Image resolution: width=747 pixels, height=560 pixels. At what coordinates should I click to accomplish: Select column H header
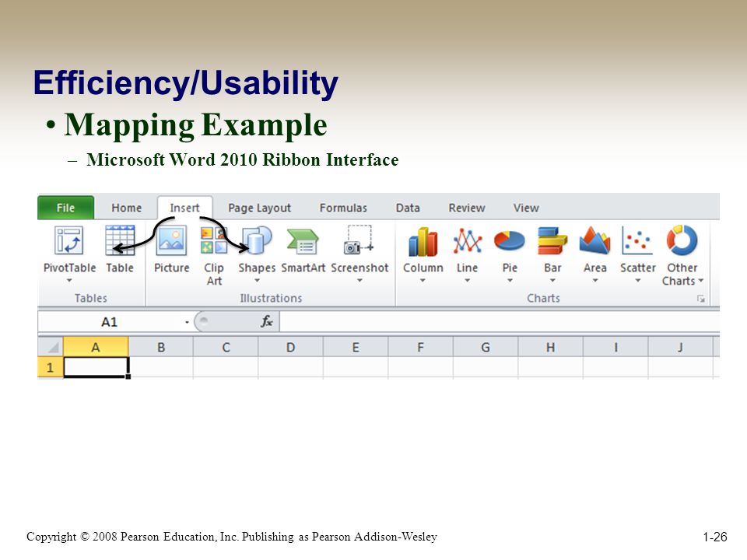click(550, 347)
